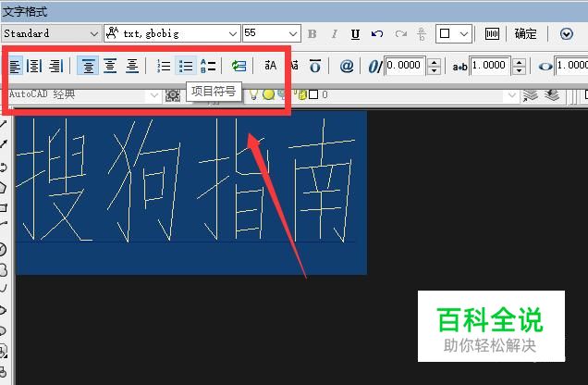Click the layer previous icon
The width and height of the screenshot is (588, 385).
(x=551, y=94)
